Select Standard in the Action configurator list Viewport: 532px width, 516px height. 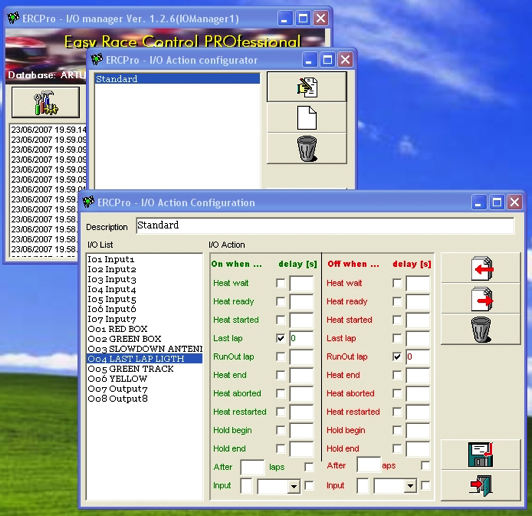point(177,79)
